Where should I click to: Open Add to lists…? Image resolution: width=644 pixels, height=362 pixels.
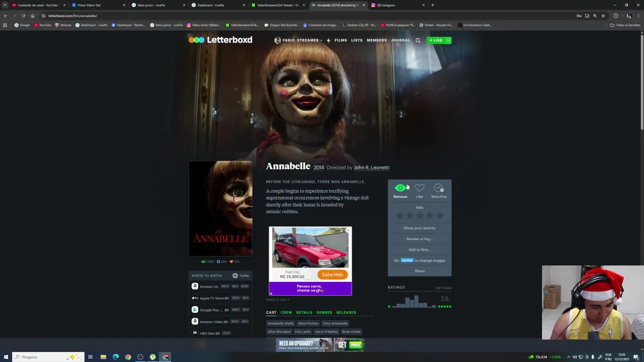coord(420,249)
